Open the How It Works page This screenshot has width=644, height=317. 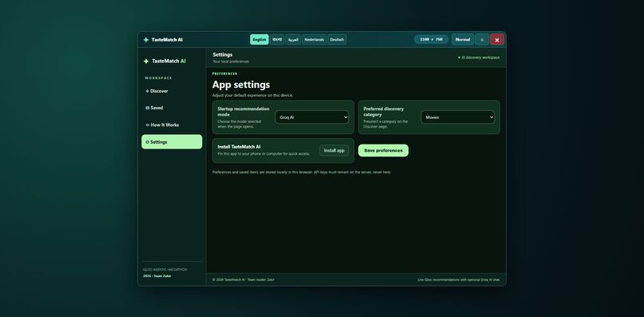click(x=172, y=125)
